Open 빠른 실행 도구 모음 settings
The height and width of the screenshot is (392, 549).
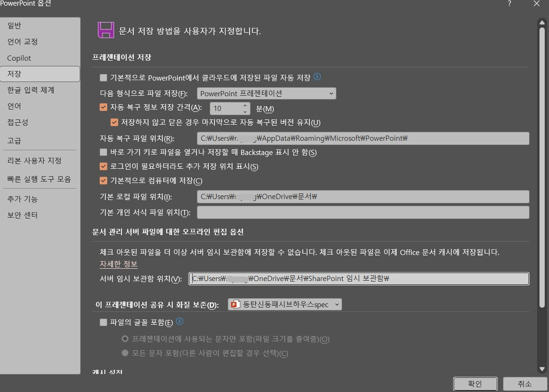tap(40, 179)
